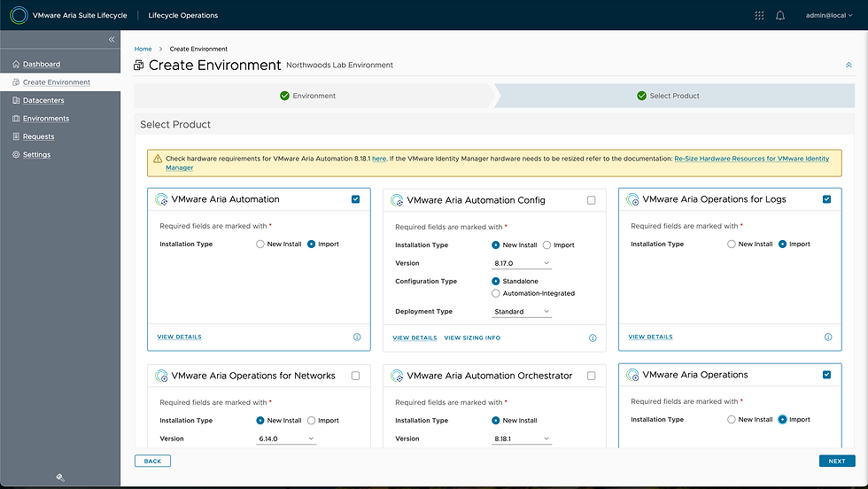Collapse the sidebar with double-chevron icon

point(112,39)
